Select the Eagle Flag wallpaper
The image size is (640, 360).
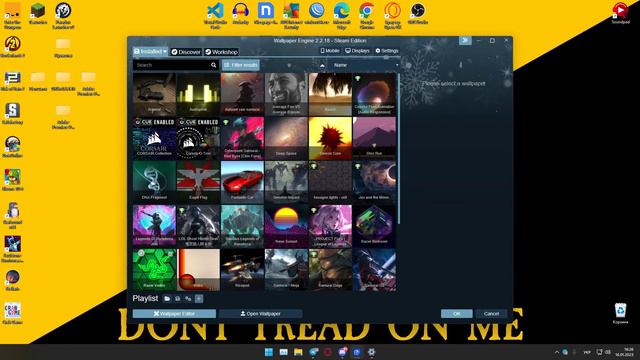198,182
